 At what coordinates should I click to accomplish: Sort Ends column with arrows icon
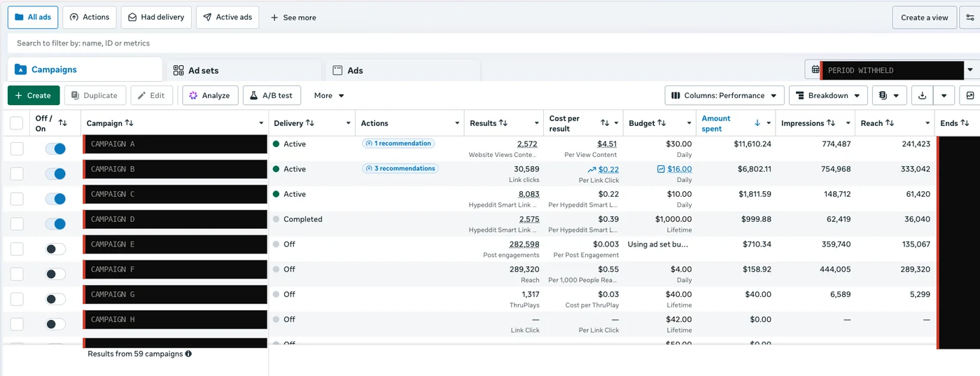pos(965,123)
